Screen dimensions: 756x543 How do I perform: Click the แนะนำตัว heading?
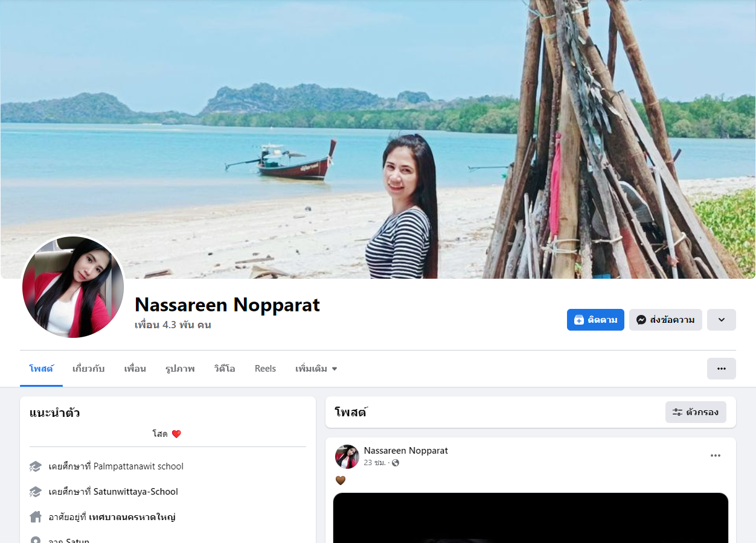point(55,413)
